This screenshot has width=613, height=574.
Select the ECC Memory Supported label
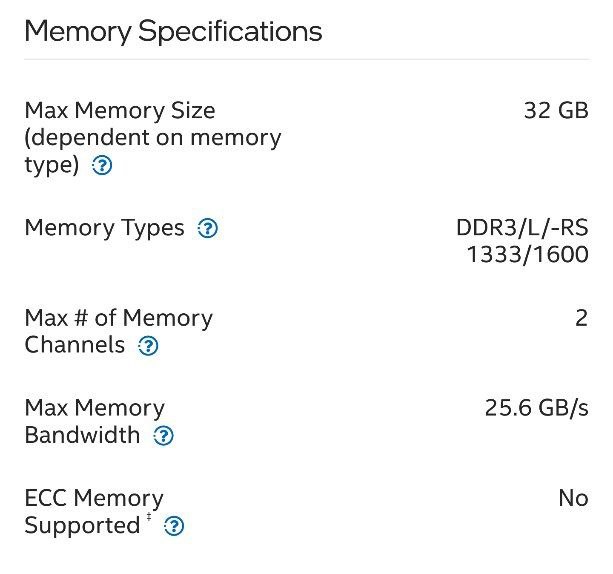(x=94, y=512)
